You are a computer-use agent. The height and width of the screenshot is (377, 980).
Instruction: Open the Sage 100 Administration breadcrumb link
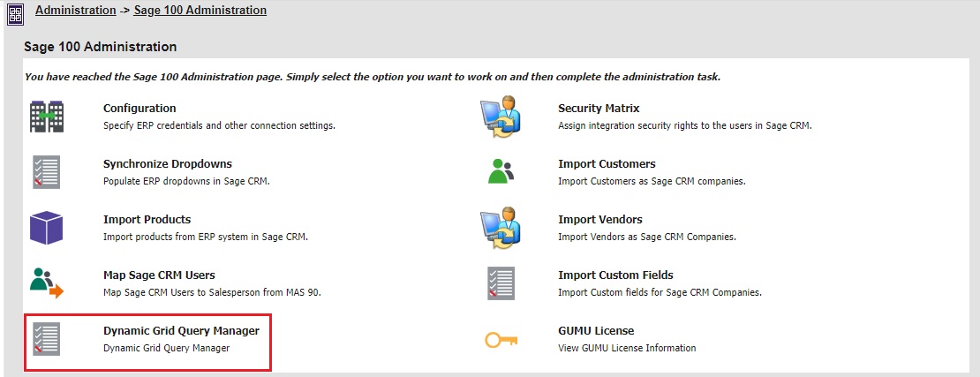click(200, 11)
